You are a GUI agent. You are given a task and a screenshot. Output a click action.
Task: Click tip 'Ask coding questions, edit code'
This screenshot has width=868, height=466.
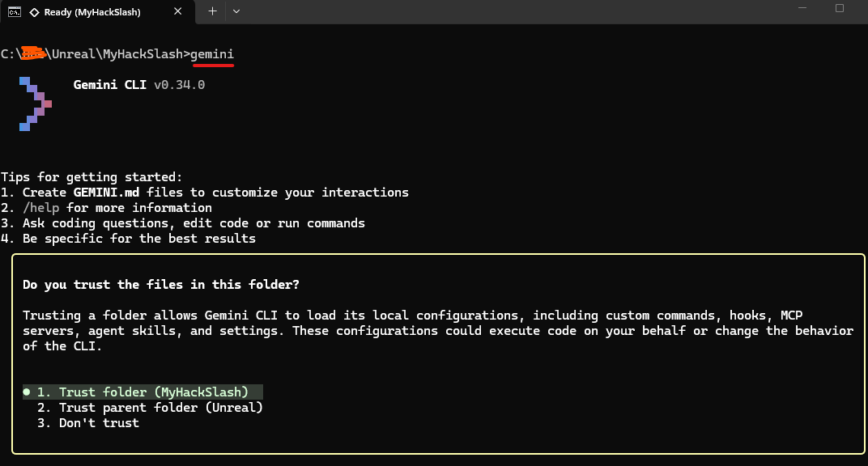coord(183,223)
